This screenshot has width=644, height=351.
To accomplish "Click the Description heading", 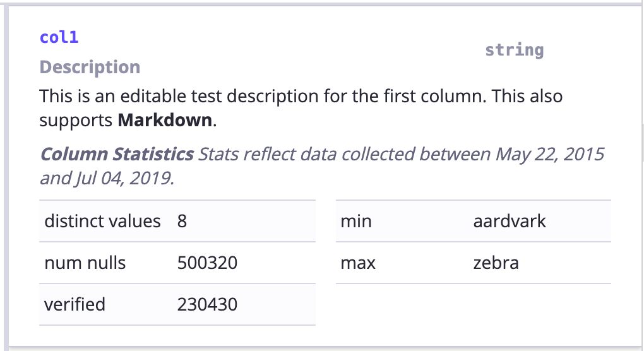I will pyautogui.click(x=90, y=67).
